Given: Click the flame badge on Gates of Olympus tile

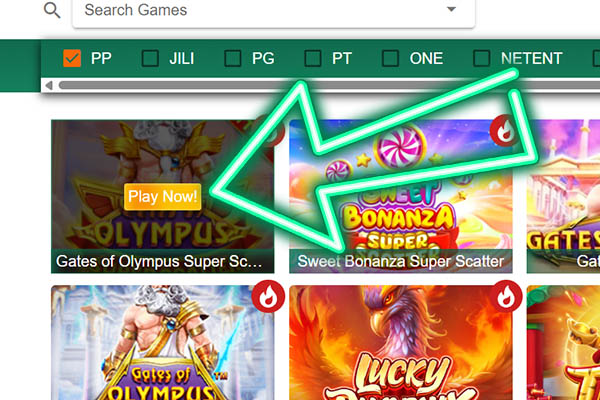Looking at the screenshot, I should pos(268,297).
